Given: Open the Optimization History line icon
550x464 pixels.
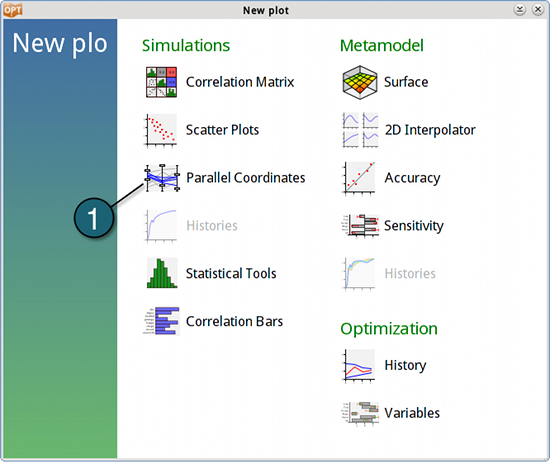Looking at the screenshot, I should pyautogui.click(x=359, y=365).
